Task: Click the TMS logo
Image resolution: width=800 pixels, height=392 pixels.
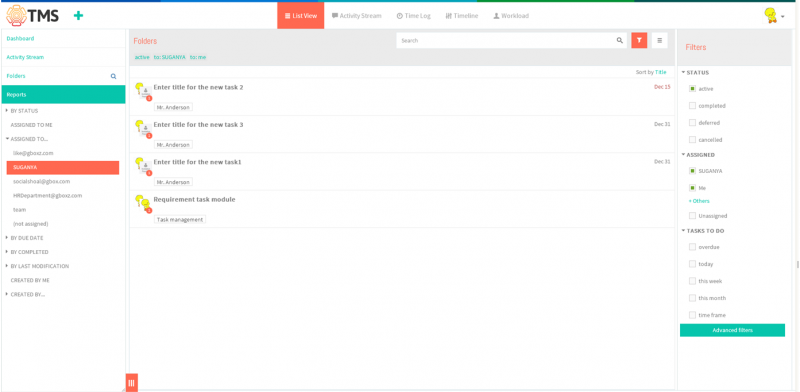Action: click(33, 16)
